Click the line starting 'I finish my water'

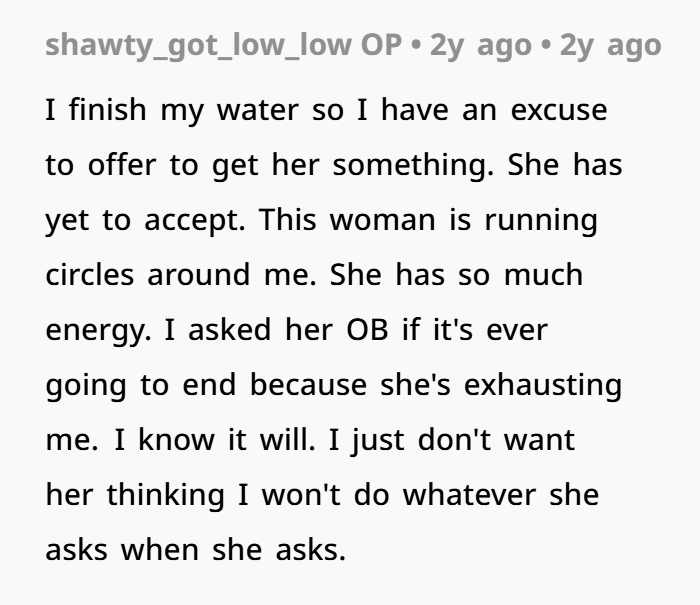pyautogui.click(x=326, y=110)
